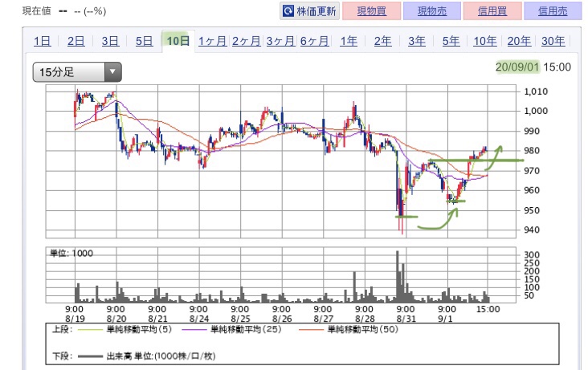Viewport: 588px width, 370px height.
Task: Choose the 5年 chart range
Action: pyautogui.click(x=451, y=40)
